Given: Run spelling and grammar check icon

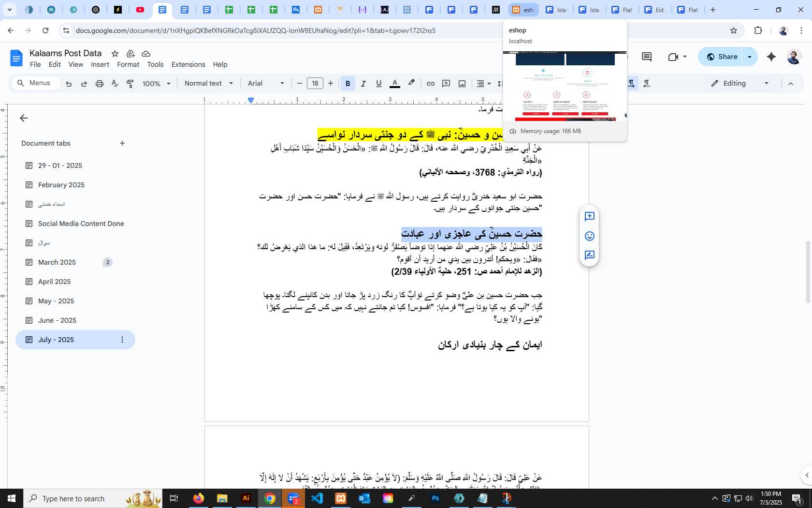Looking at the screenshot, I should coord(115,84).
